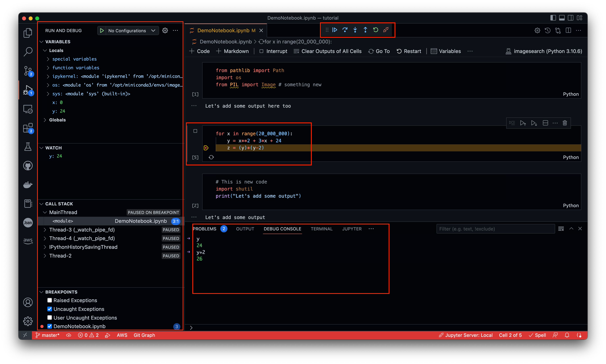The height and width of the screenshot is (364, 606).
Task: Click Interrupt in notebook toolbar
Action: point(273,51)
